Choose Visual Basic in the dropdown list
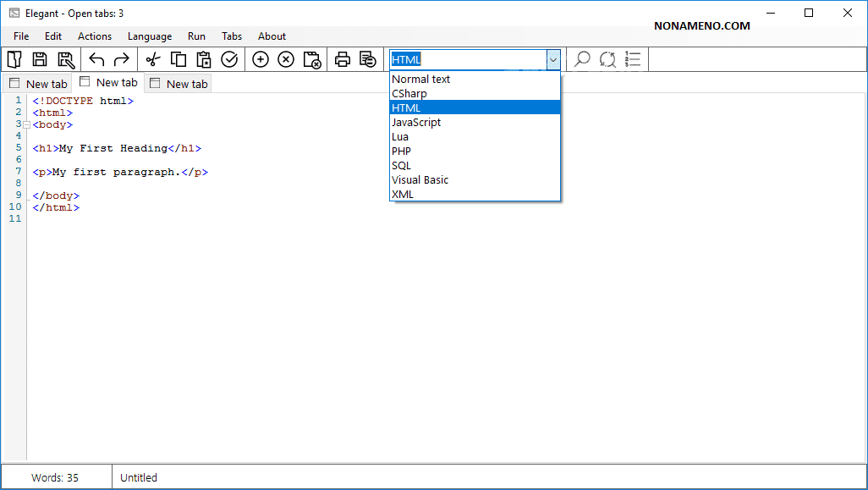This screenshot has height=490, width=868. point(420,180)
